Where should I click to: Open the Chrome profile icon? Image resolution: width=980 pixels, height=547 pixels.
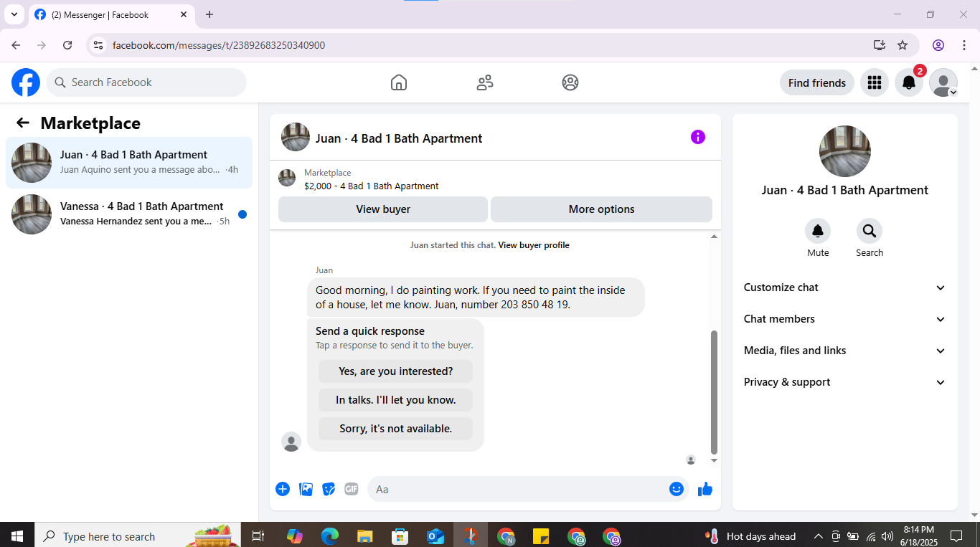[x=938, y=45]
